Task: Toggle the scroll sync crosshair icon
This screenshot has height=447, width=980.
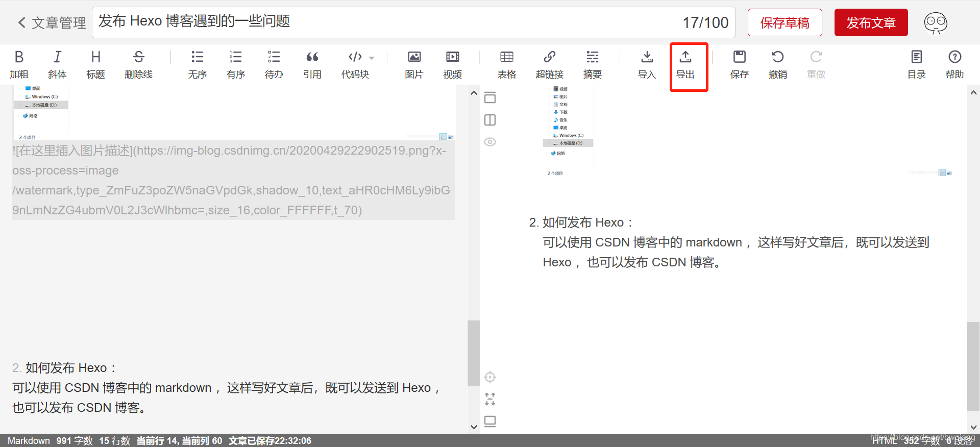Action: pos(490,377)
